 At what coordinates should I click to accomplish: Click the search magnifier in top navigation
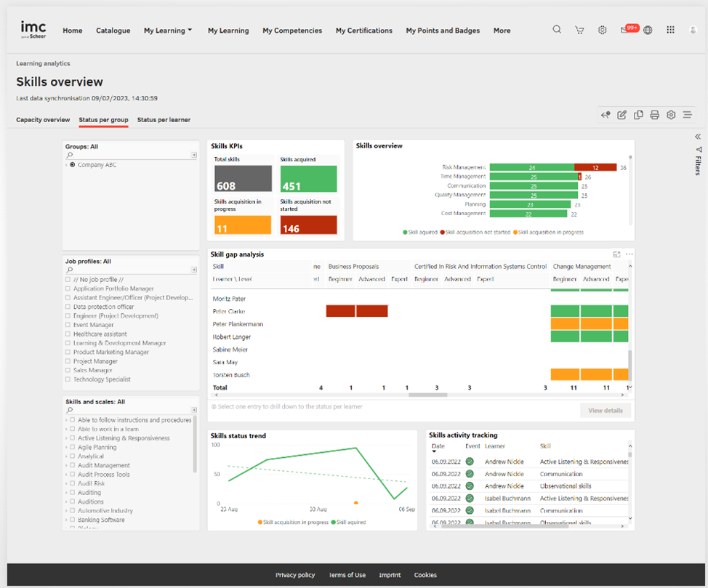[x=557, y=30]
